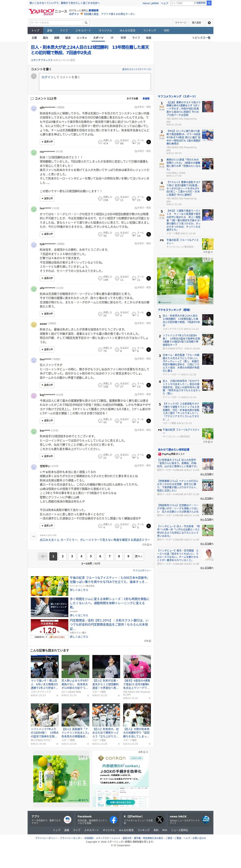Viewport: 241px width, 868px height.
Task: Focus the キーワードを入力 search field
Action: coord(56,23)
